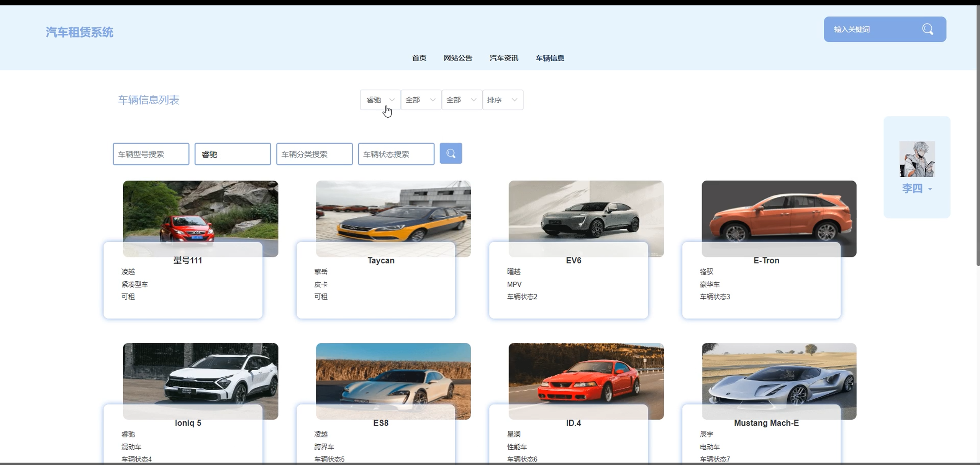
Task: Click the 星澜 brand text
Action: [514, 434]
